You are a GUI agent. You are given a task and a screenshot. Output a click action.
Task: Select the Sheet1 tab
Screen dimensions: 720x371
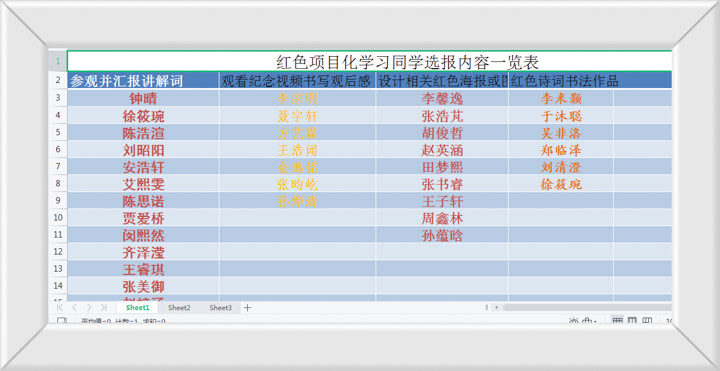coord(138,308)
